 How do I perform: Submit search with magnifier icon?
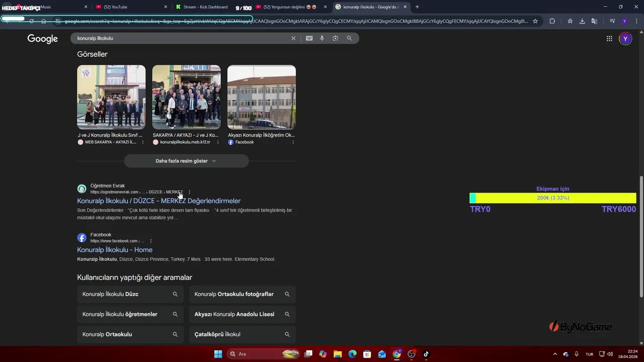pyautogui.click(x=349, y=38)
